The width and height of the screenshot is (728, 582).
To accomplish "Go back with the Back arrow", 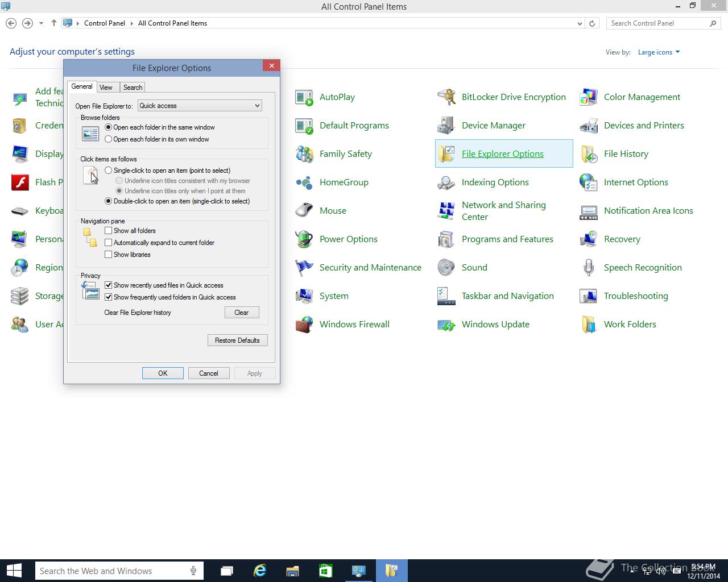I will pyautogui.click(x=11, y=23).
